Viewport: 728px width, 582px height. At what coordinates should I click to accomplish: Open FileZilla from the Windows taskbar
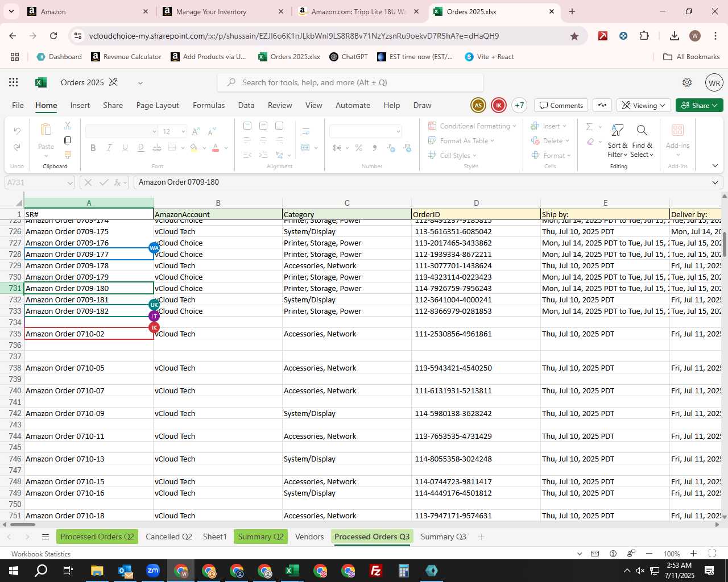pyautogui.click(x=376, y=571)
